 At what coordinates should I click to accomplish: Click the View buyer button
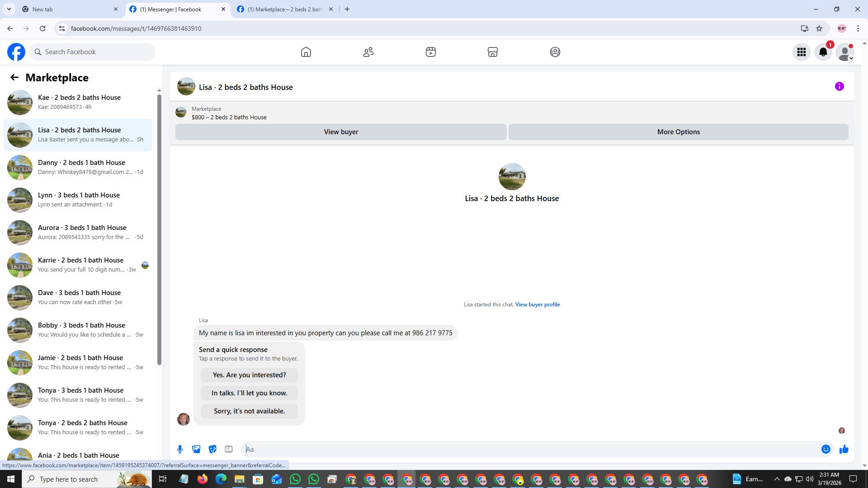coord(341,132)
